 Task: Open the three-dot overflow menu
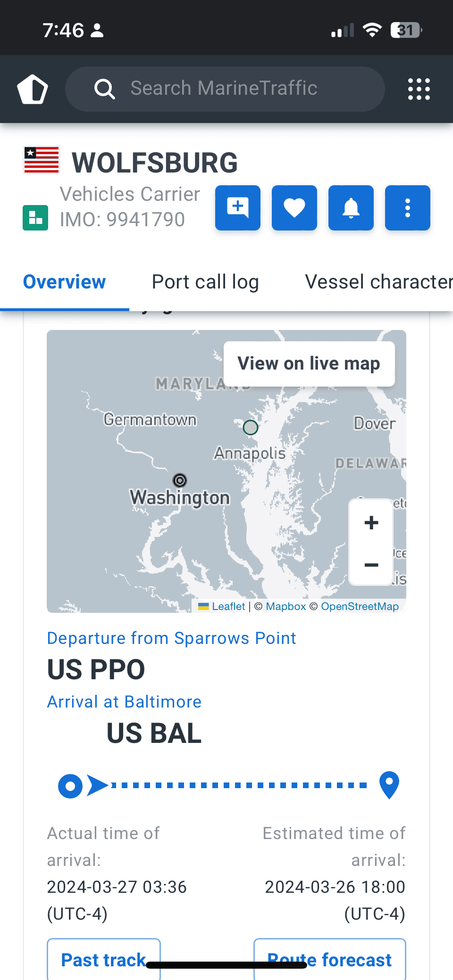[x=407, y=208]
